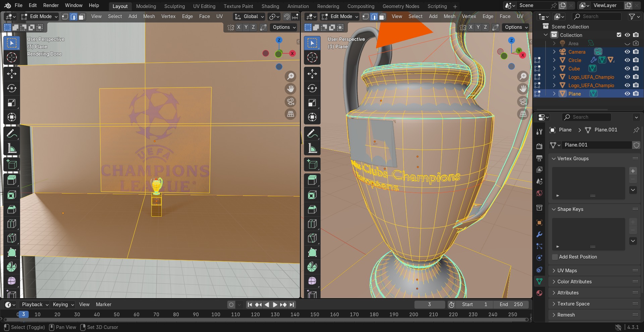Select the Transform tool in right viewport
644x332 pixels.
312,117
